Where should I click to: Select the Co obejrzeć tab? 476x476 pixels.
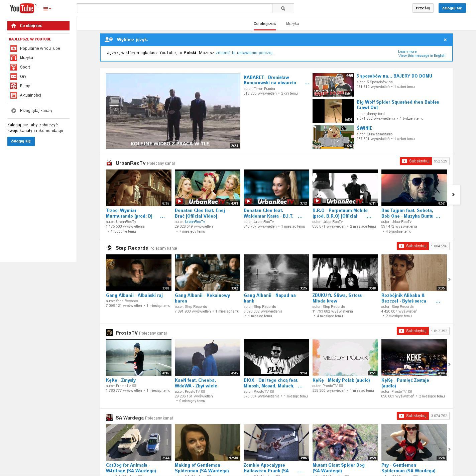pos(264,24)
